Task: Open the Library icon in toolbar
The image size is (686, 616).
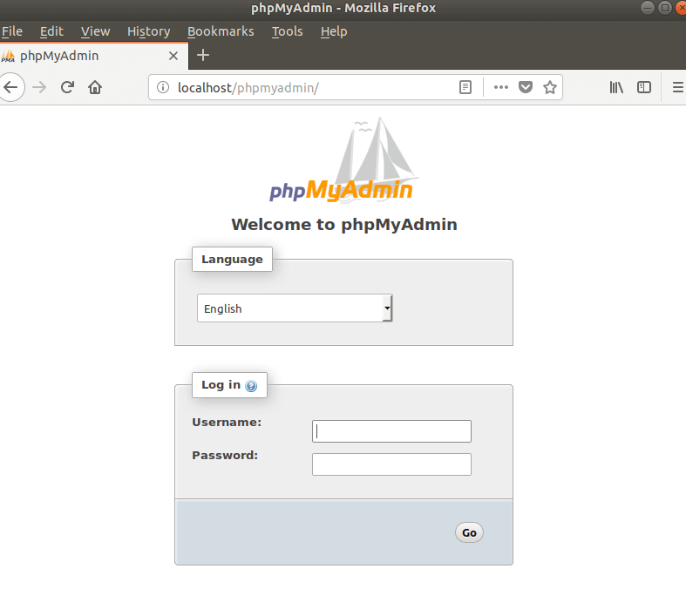Action: [x=616, y=87]
